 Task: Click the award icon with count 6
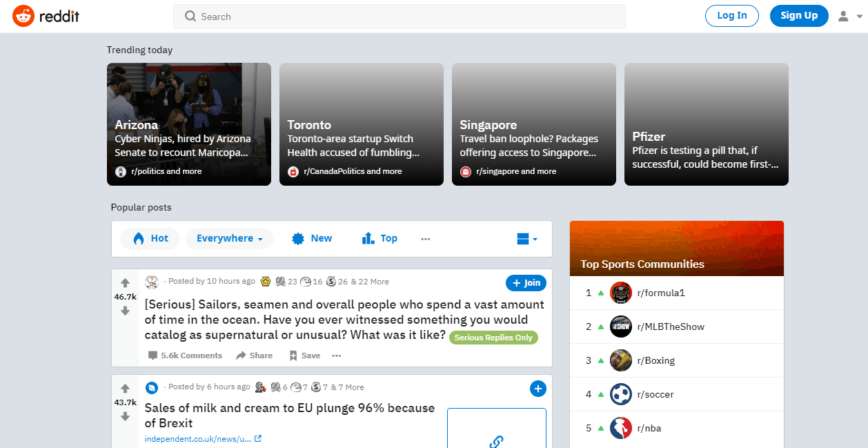[x=276, y=387]
